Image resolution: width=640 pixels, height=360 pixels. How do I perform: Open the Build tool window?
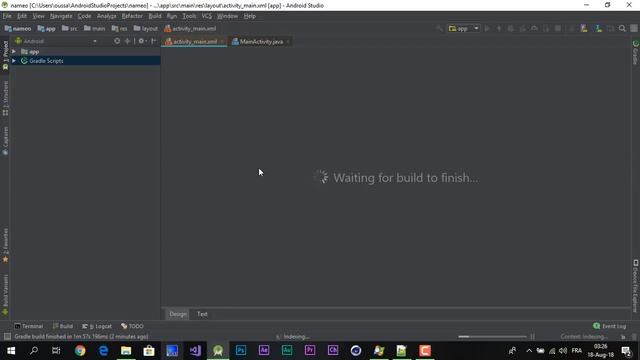pos(63,326)
